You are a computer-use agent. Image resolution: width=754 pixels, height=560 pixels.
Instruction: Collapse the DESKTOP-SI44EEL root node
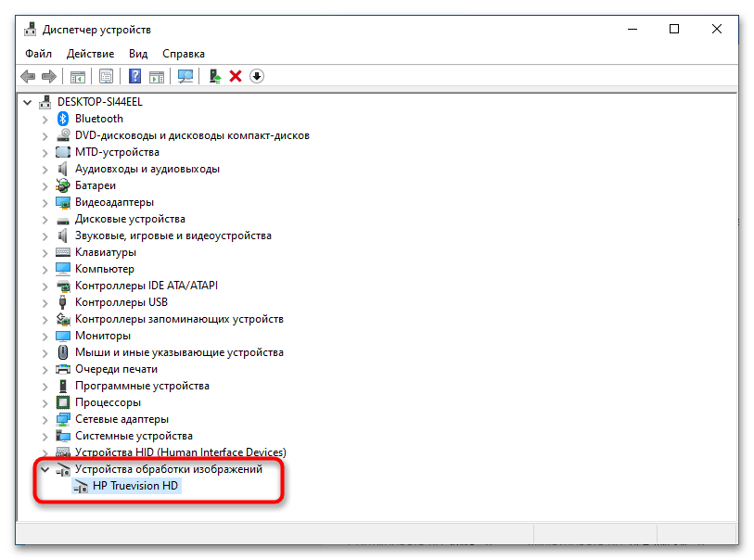point(28,102)
